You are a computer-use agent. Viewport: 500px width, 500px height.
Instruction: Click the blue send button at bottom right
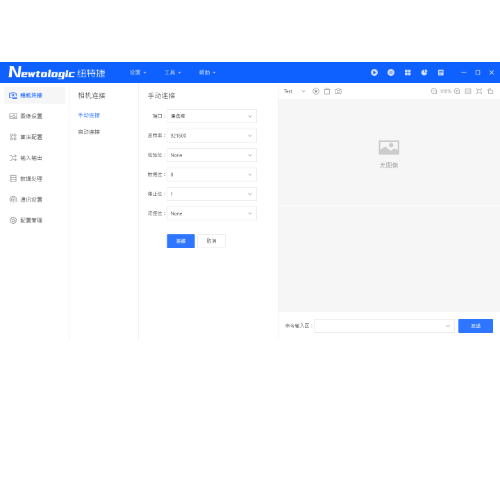475,326
